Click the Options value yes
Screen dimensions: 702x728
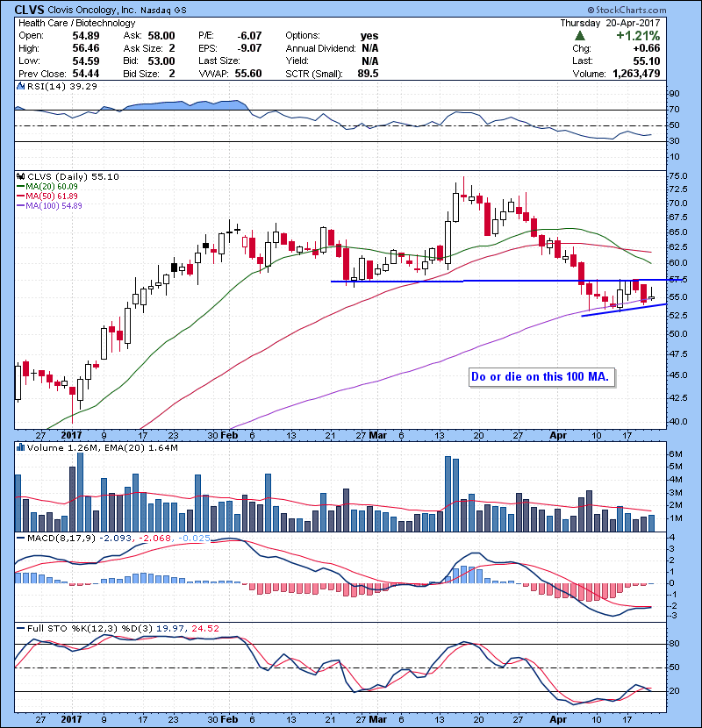click(369, 36)
